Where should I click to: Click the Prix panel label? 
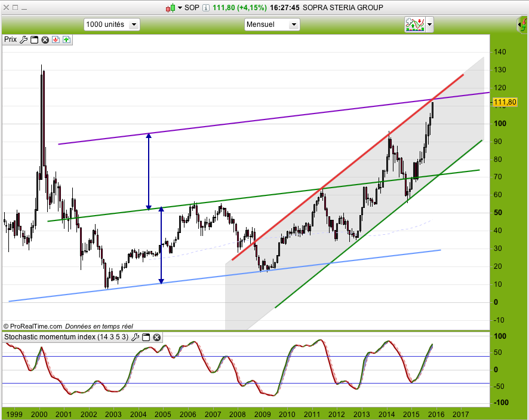[x=11, y=39]
